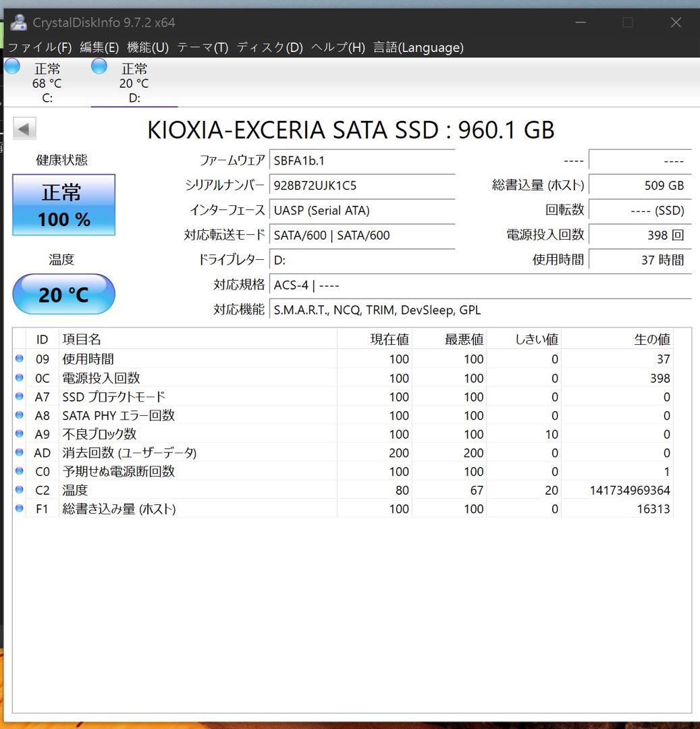The width and height of the screenshot is (700, 729).
Task: Click the blue status orb for drive C:
Action: (12, 66)
